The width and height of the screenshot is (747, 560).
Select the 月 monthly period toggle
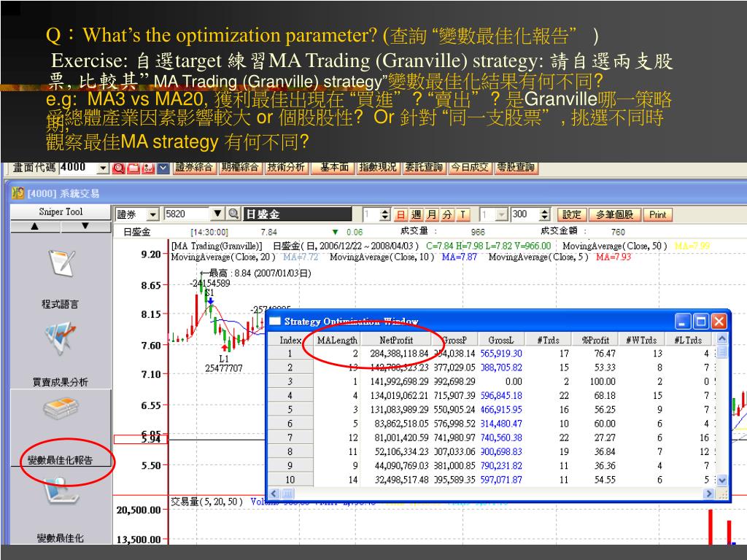click(x=431, y=215)
